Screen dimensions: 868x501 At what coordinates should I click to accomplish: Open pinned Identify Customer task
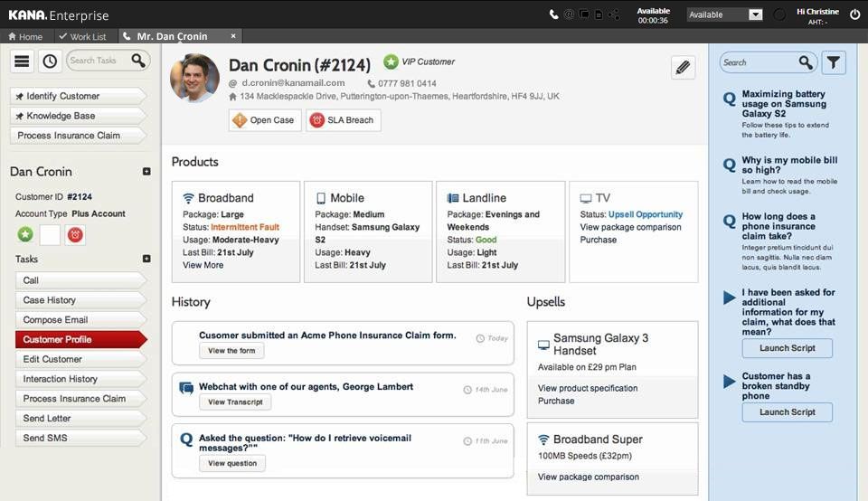[78, 96]
